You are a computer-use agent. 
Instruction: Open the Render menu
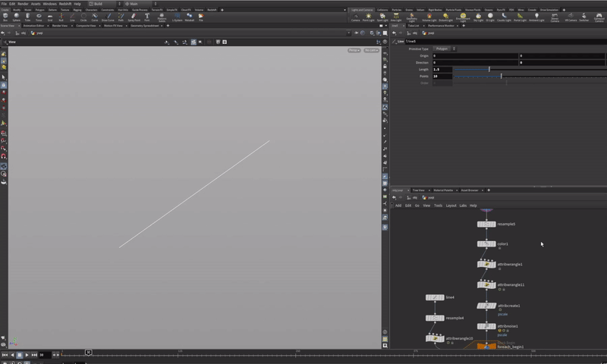23,4
